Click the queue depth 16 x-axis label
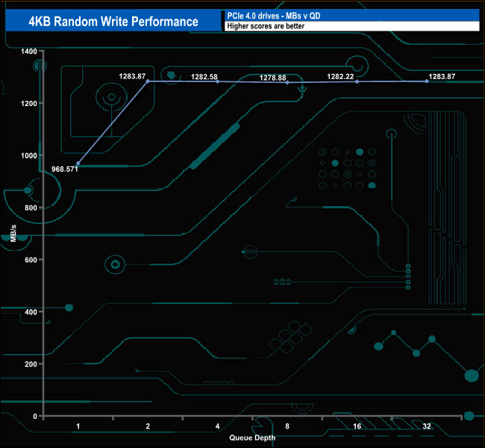The height and width of the screenshot is (448, 485). tap(357, 426)
